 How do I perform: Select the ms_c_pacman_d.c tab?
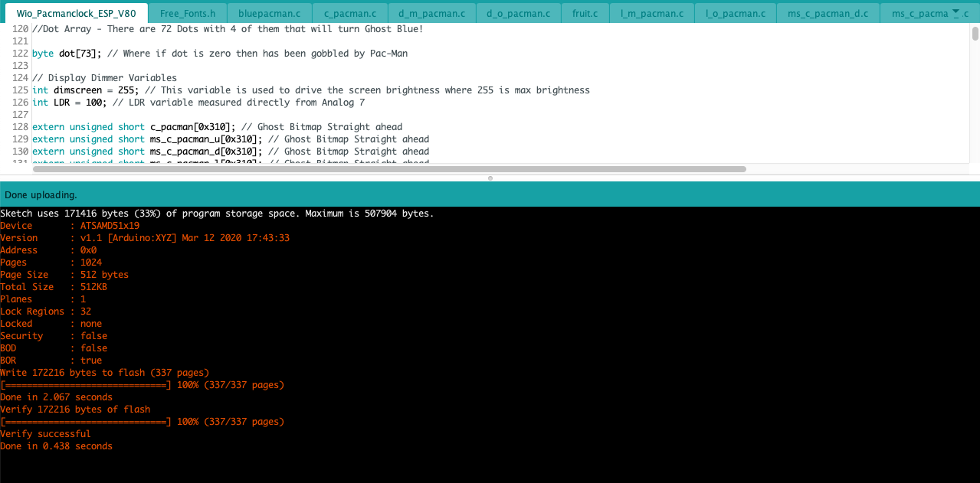[x=828, y=12]
